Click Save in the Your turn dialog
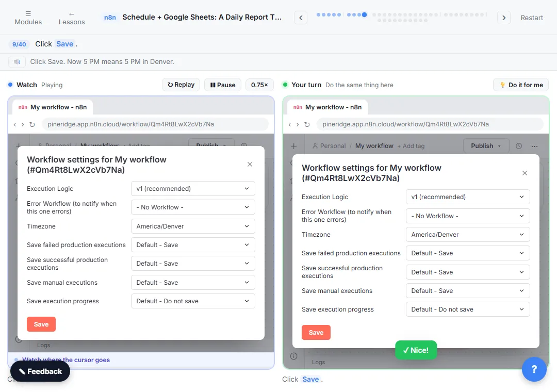Image resolution: width=557 pixels, height=392 pixels. tap(316, 332)
